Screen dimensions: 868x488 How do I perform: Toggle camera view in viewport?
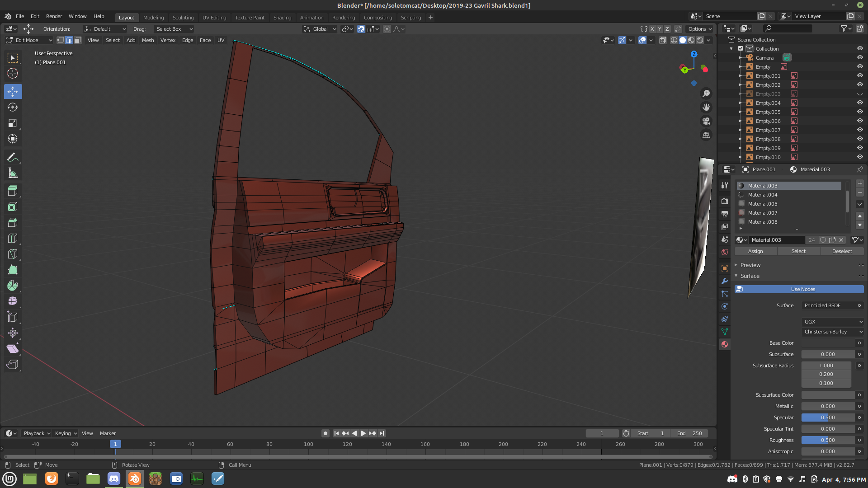click(x=706, y=121)
